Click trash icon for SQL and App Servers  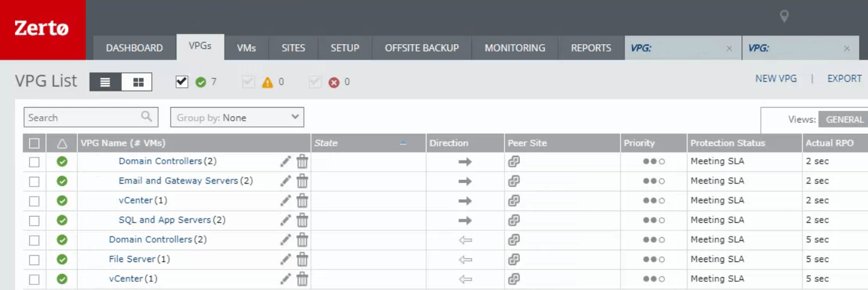[302, 220]
